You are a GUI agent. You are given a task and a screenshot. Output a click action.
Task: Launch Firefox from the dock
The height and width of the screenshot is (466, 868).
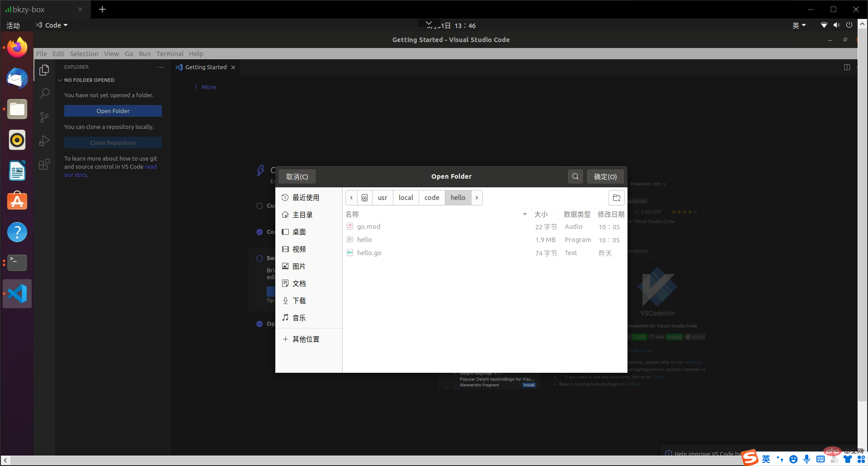coord(17,47)
